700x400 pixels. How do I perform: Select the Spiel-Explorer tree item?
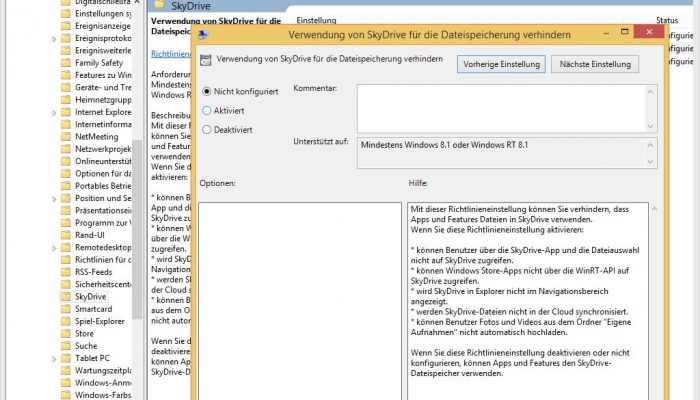click(100, 321)
